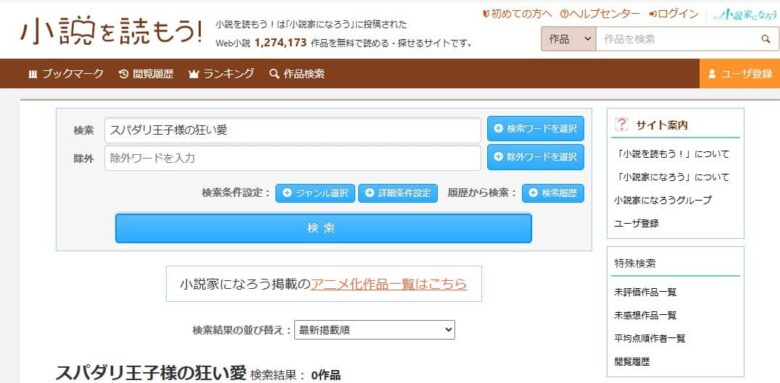This screenshot has width=780, height=383.
Task: Open ブックマーク in the navigation bar
Action: pyautogui.click(x=66, y=74)
